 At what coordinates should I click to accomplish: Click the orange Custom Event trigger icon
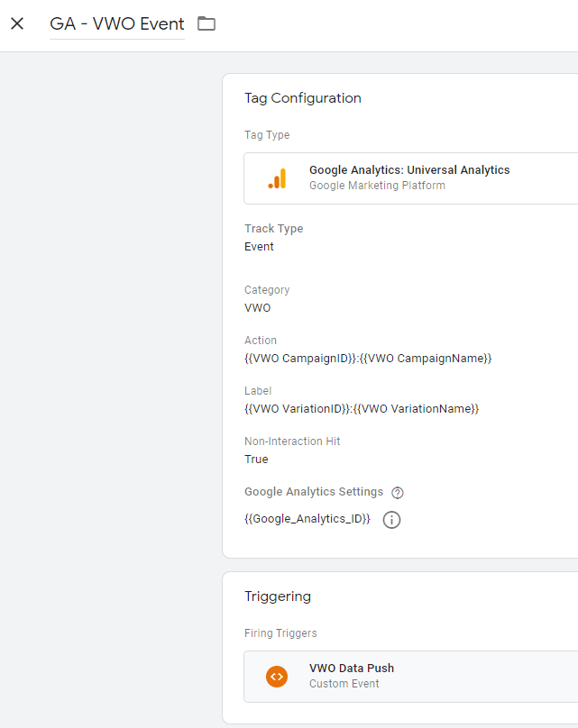(277, 677)
